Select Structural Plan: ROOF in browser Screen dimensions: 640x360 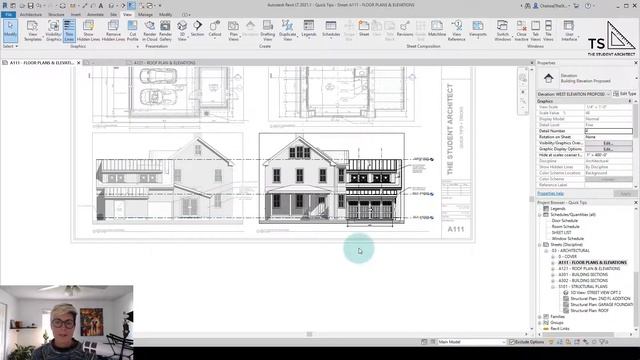(x=589, y=311)
